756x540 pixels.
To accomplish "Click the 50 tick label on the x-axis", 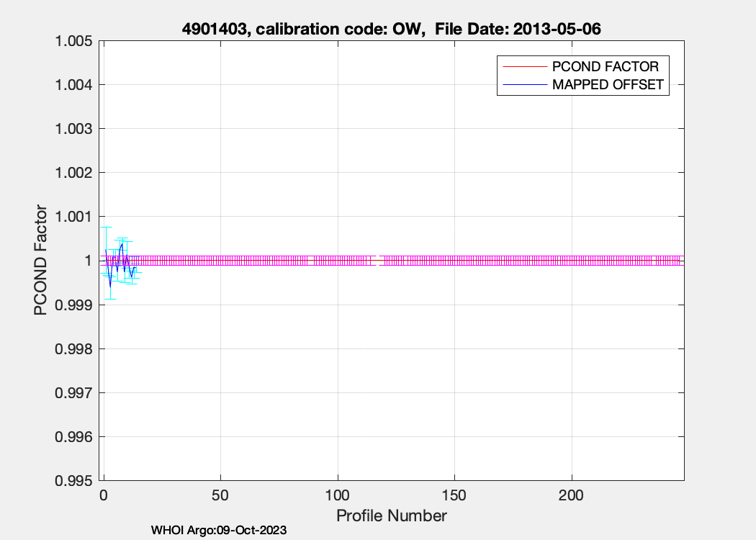I will [220, 496].
